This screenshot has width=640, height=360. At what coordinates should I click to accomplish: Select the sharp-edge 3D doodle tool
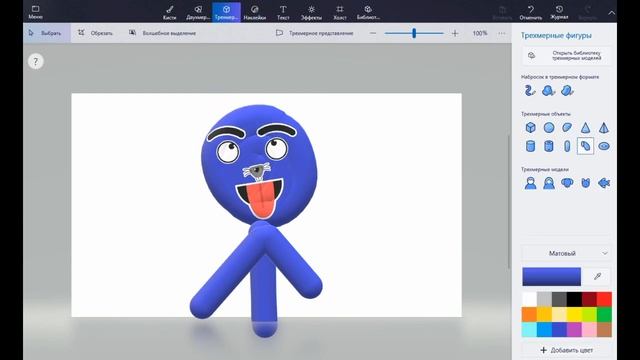coord(548,90)
